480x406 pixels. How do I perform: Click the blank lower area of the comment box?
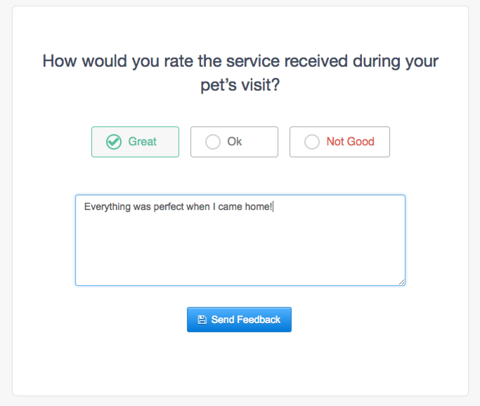pos(240,253)
